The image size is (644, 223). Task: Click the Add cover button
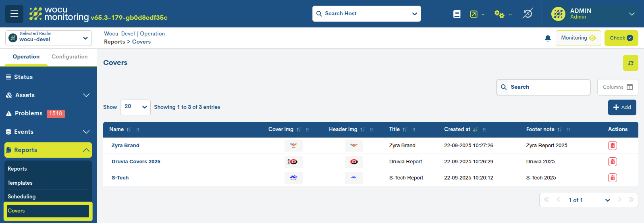point(622,107)
